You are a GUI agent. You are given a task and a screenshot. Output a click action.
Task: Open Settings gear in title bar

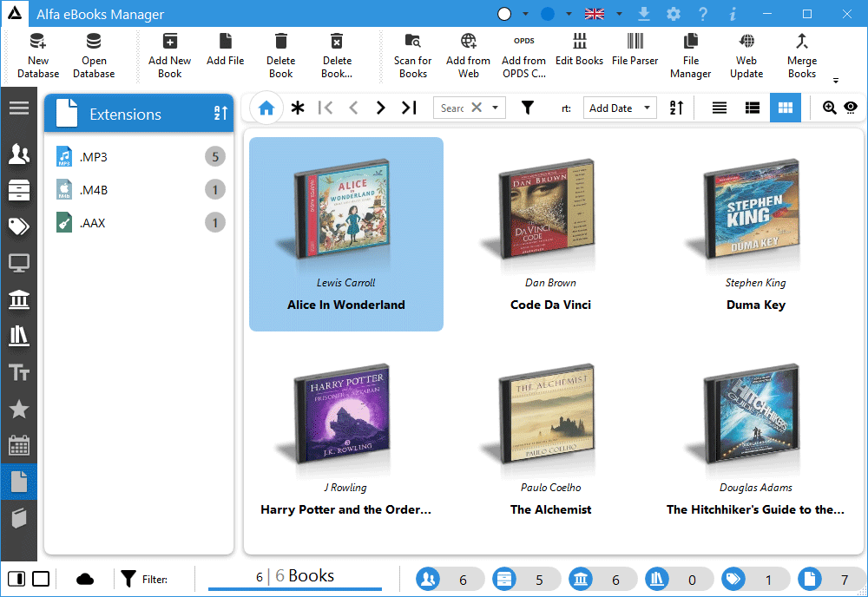674,14
